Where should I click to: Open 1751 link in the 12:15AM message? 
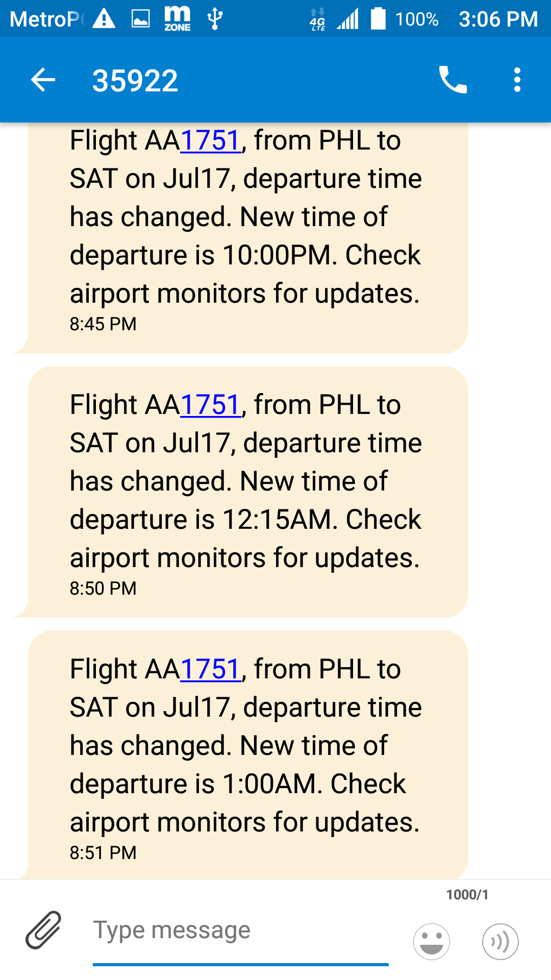click(x=210, y=405)
